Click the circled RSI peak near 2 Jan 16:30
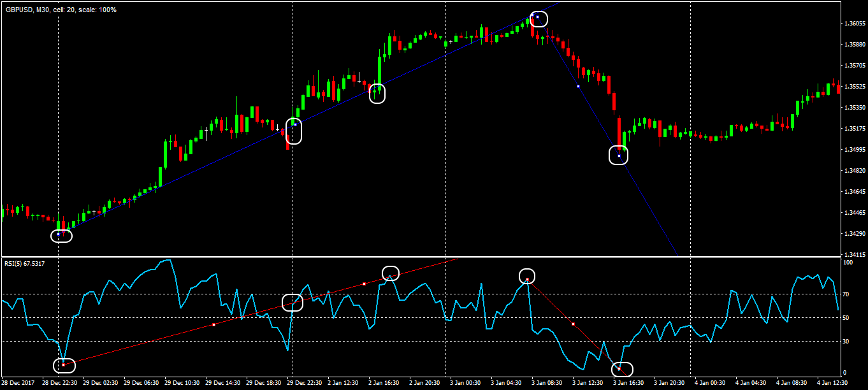 point(391,273)
